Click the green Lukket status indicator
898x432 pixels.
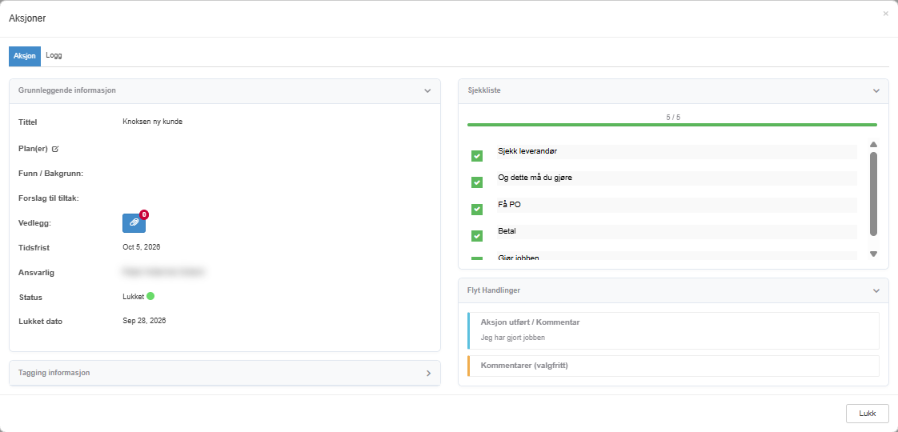click(151, 296)
